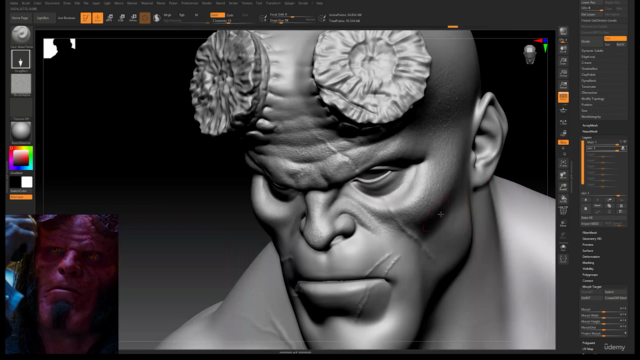Click the Zoom icon on right shelf

pos(563,61)
